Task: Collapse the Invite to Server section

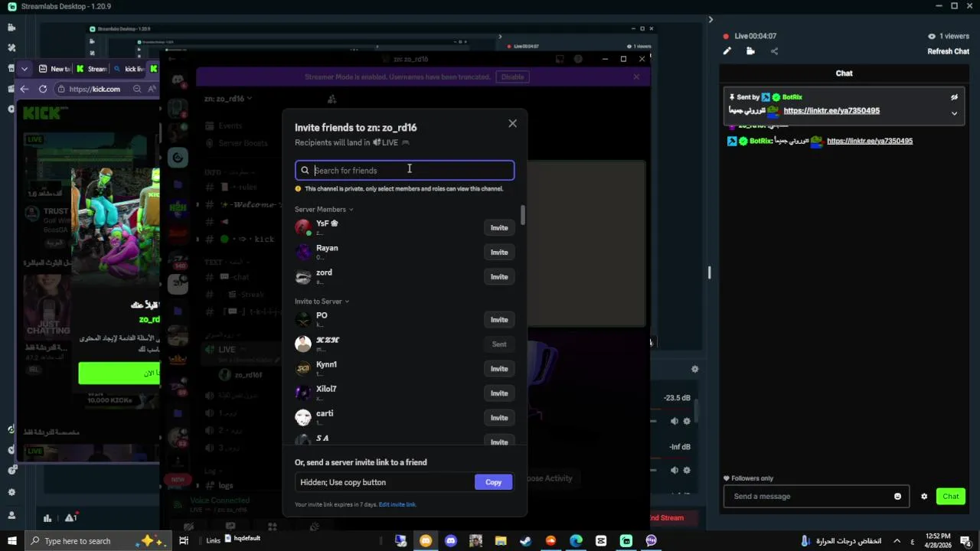Action: coord(322,301)
